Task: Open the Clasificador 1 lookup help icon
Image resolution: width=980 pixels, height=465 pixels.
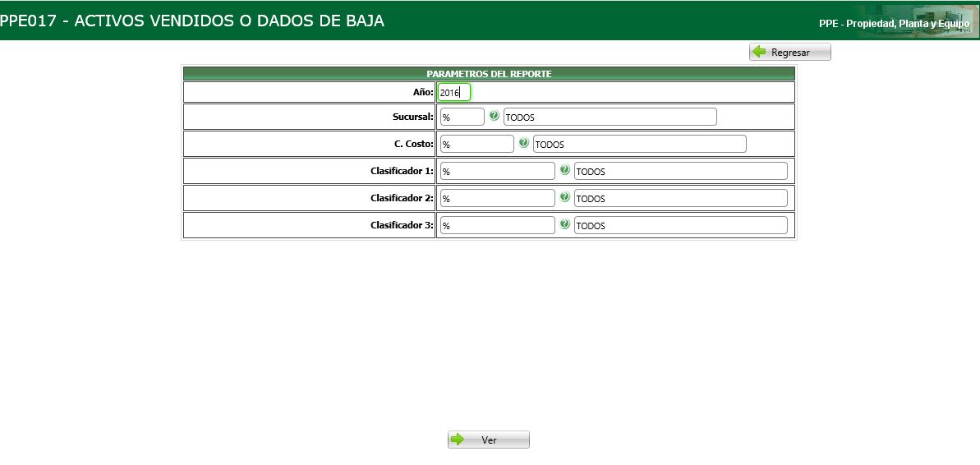Action: [x=565, y=169]
